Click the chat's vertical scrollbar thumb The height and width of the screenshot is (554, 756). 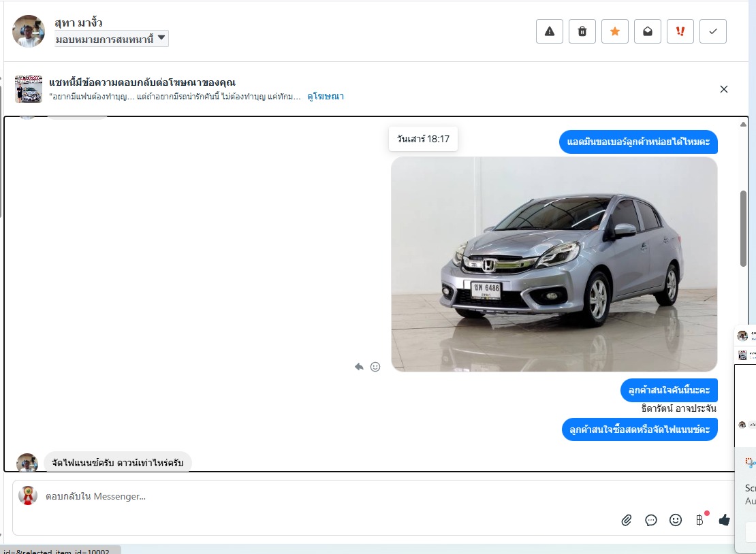(x=743, y=228)
